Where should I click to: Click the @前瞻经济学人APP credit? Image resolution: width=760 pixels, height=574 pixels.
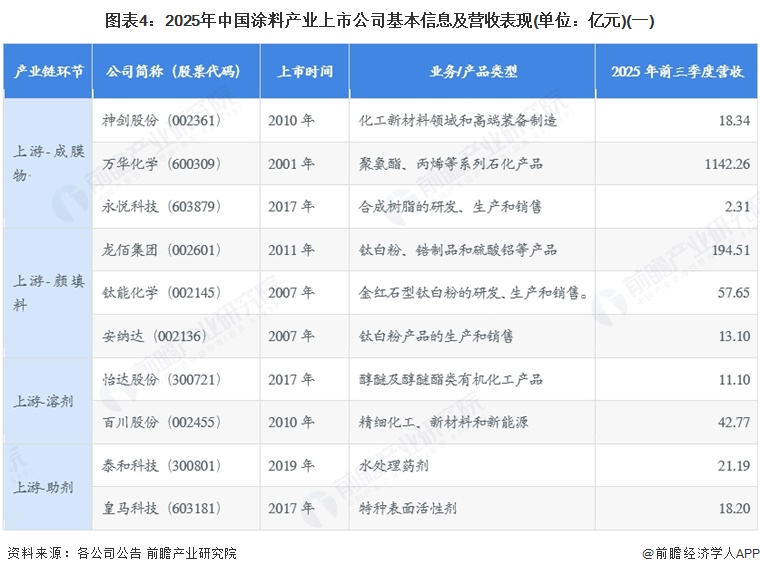click(x=700, y=553)
